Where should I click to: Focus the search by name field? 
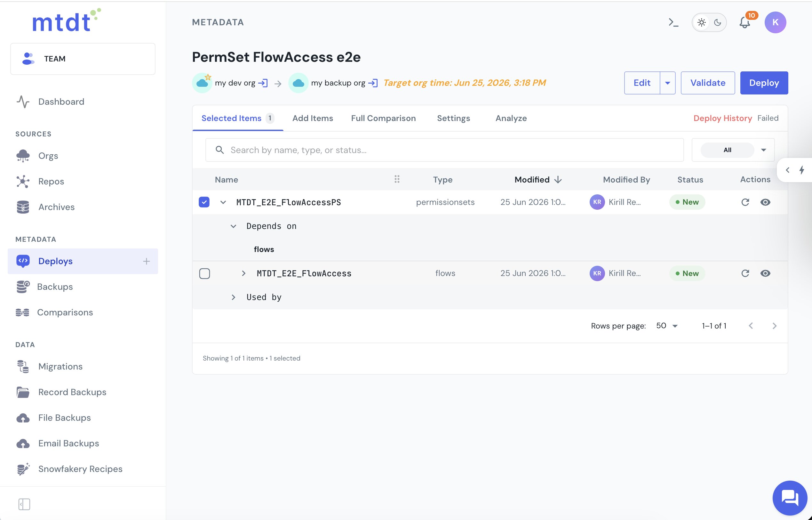[444, 150]
